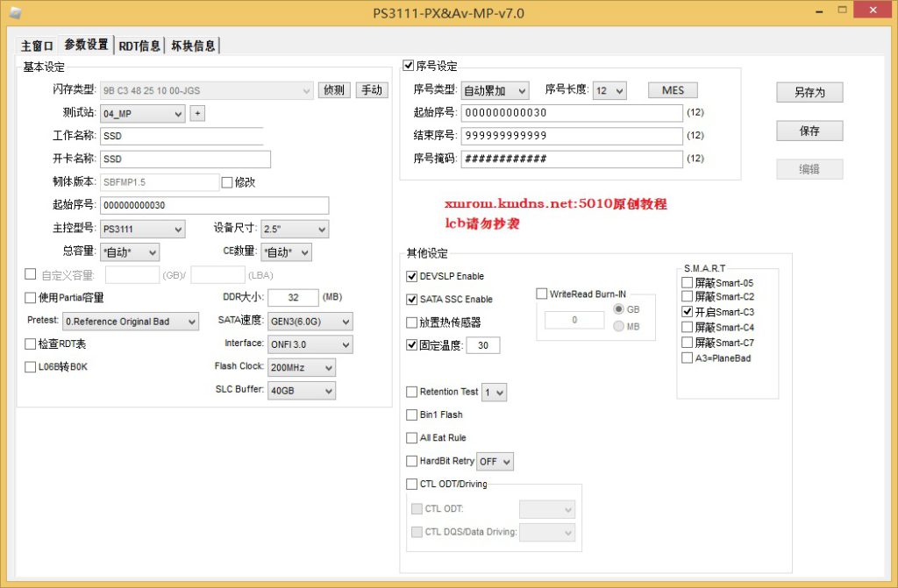898x588 pixels.
Task: Open the SLC Buffer dropdown
Action: 301,391
